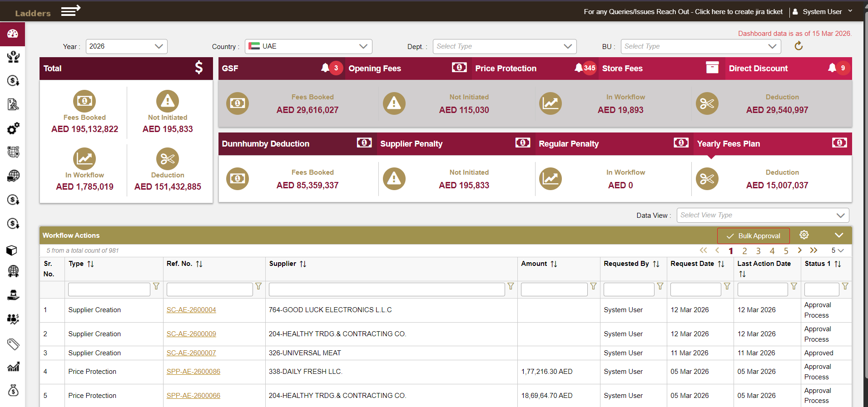Sort the table by Type column
The height and width of the screenshot is (407, 868).
(90, 264)
